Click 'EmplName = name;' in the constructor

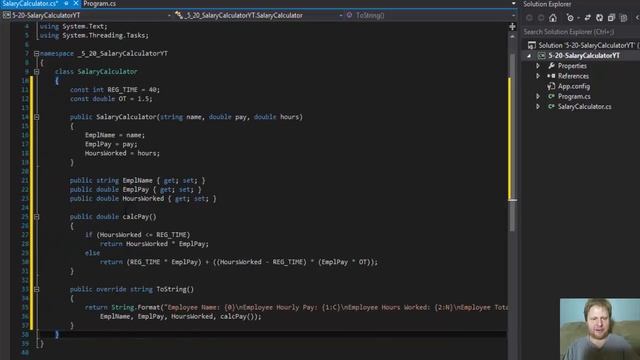(115, 135)
